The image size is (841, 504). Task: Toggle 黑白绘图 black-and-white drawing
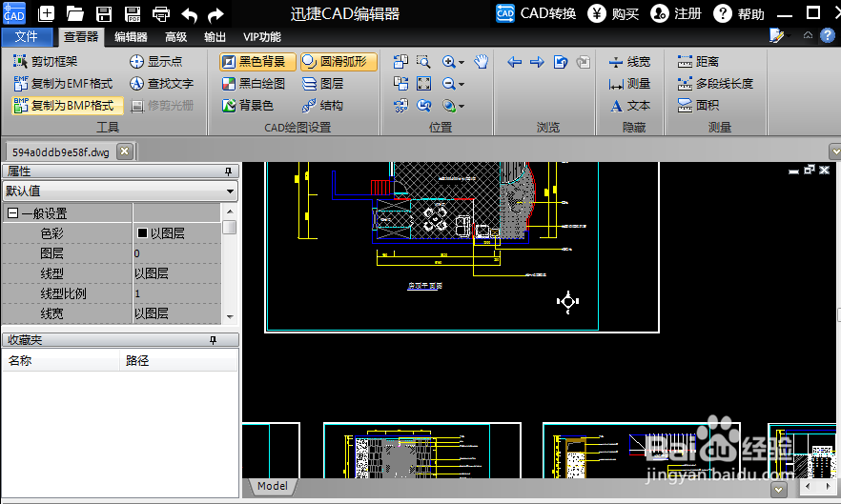[x=254, y=84]
